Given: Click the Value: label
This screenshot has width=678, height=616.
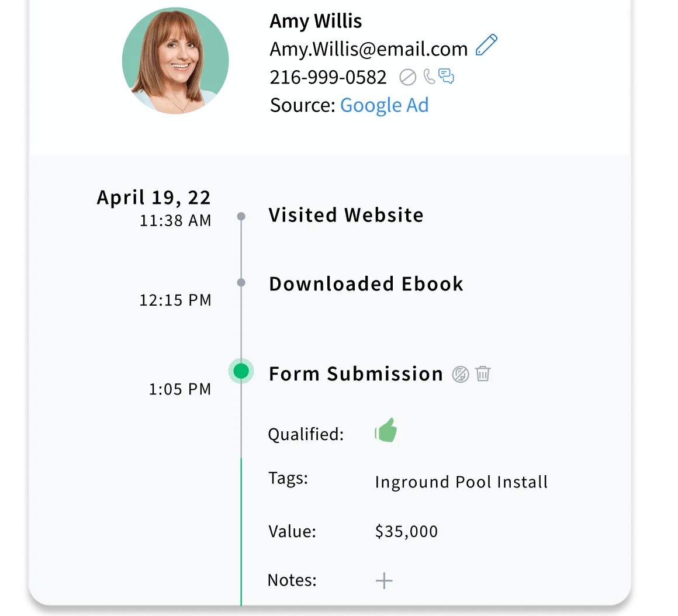Looking at the screenshot, I should [x=292, y=531].
